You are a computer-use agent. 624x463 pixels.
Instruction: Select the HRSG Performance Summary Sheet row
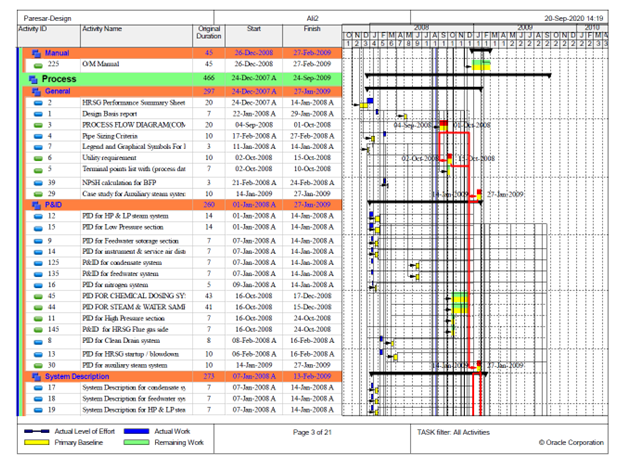click(184, 103)
